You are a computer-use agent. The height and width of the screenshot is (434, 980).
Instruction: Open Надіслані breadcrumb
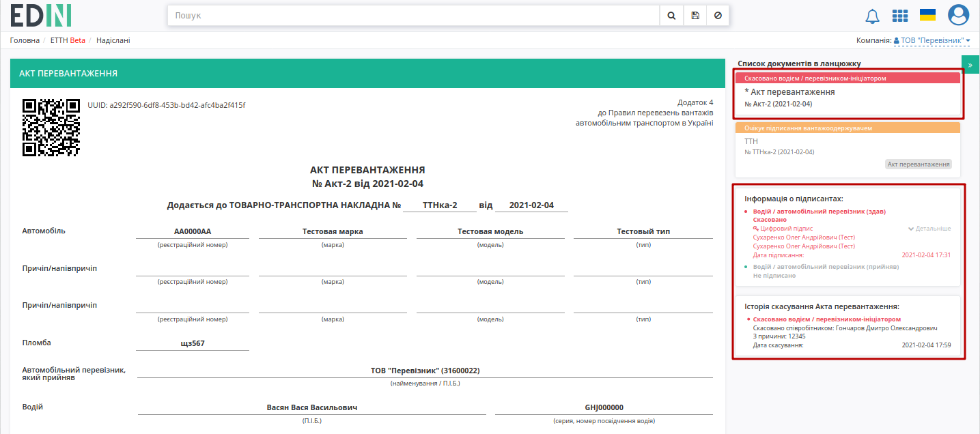pos(113,40)
